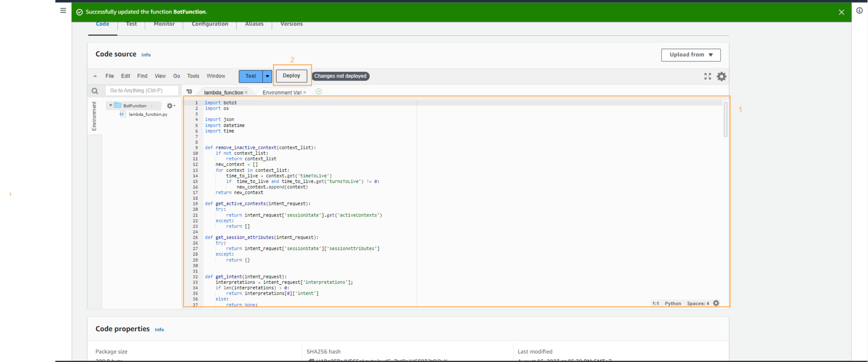Switch to the Test tab
Viewport: 868px width, 362px height.
click(x=131, y=24)
